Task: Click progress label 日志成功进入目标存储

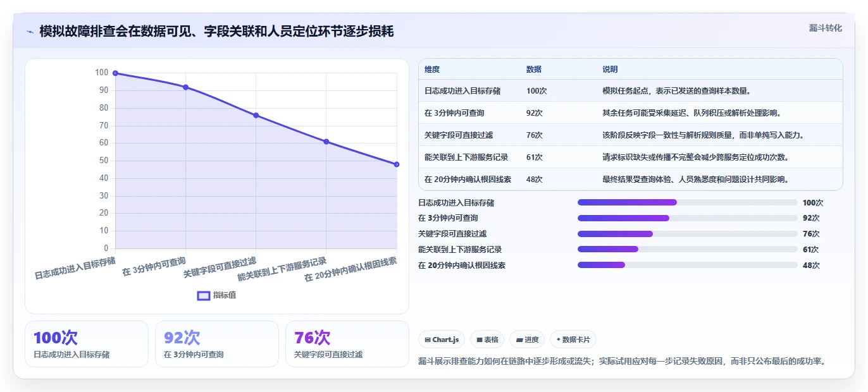Action: (456, 203)
